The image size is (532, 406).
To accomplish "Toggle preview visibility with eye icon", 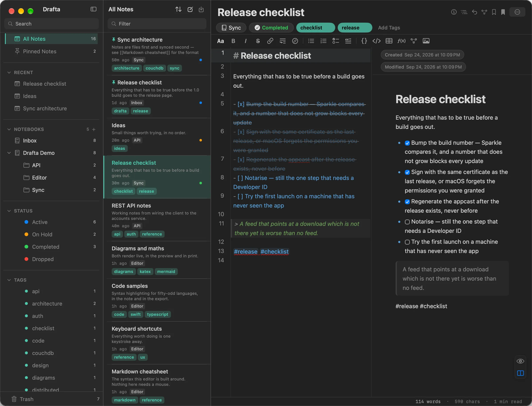I will pyautogui.click(x=520, y=361).
